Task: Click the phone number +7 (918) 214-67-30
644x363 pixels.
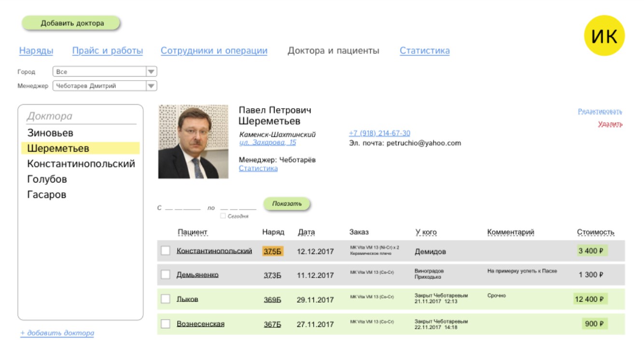Action: (379, 133)
